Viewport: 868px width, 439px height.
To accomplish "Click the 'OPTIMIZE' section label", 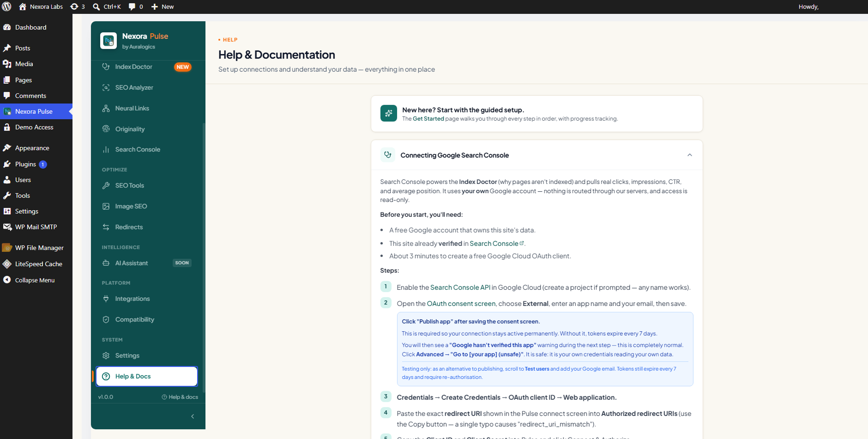I will [115, 170].
